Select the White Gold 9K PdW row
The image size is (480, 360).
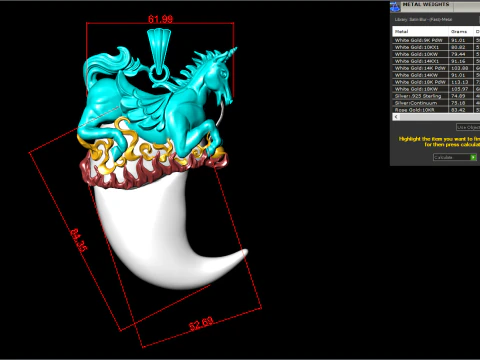[436, 40]
